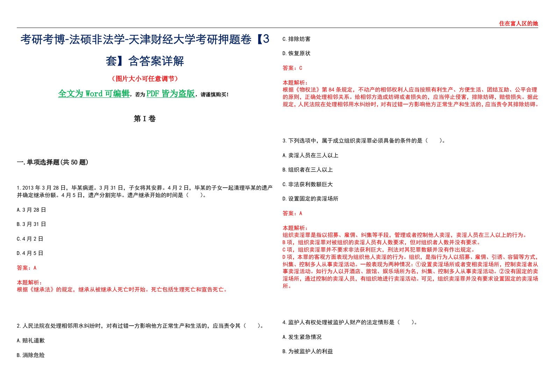Select option A. 发生紧急情况
The height and width of the screenshot is (392, 555).
pyautogui.click(x=302, y=337)
